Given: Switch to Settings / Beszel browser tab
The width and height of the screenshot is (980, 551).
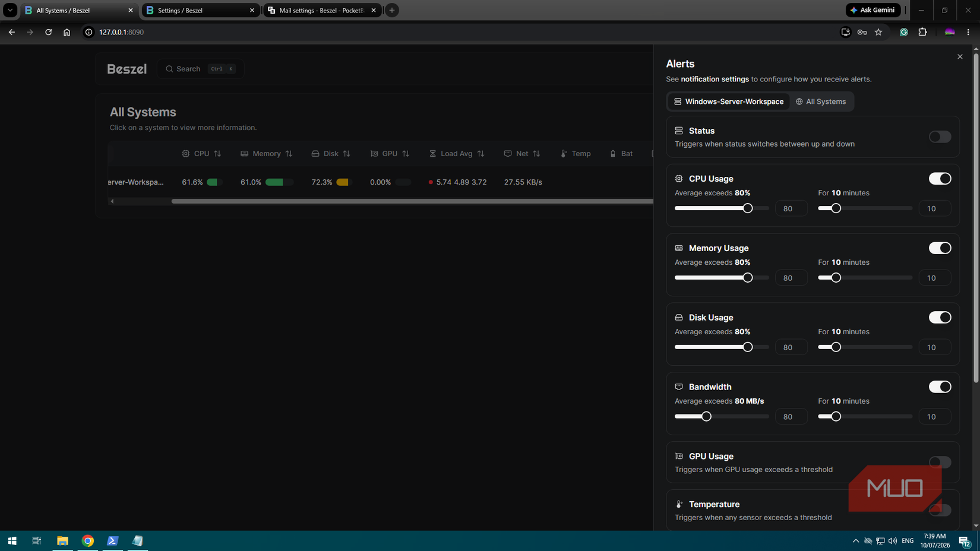Looking at the screenshot, I should [x=201, y=10].
